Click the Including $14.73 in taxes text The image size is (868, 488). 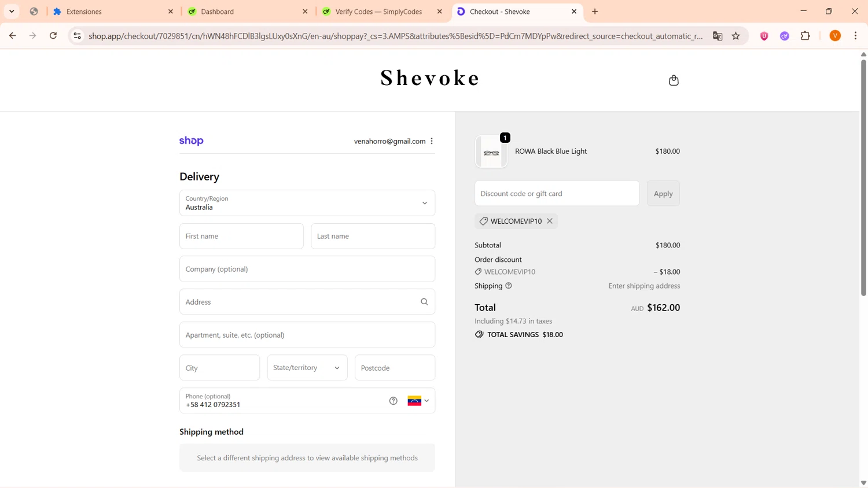coord(513,321)
